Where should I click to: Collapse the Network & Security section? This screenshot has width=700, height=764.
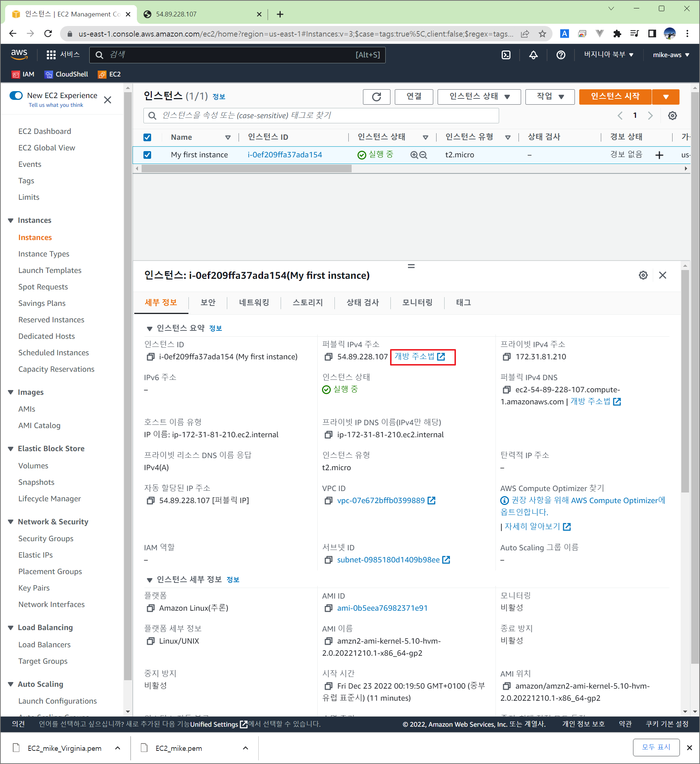[11, 522]
